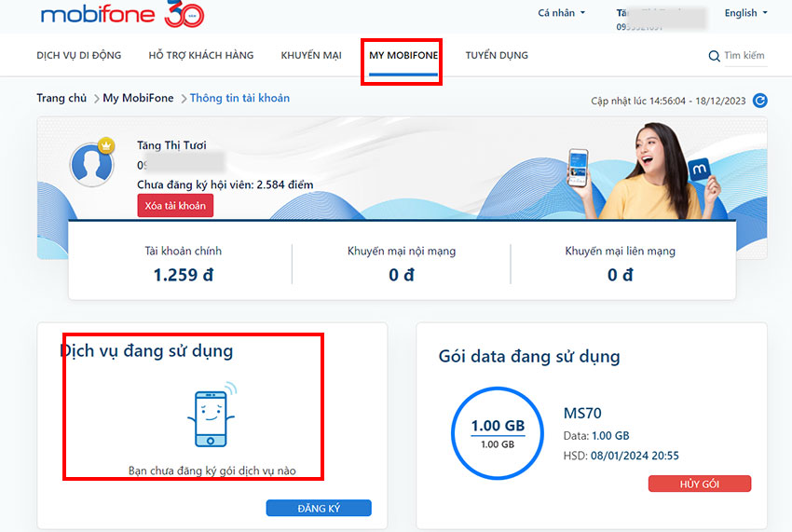Image resolution: width=792 pixels, height=532 pixels.
Task: Go to My MobiFone breadcrumb
Action: click(x=138, y=98)
